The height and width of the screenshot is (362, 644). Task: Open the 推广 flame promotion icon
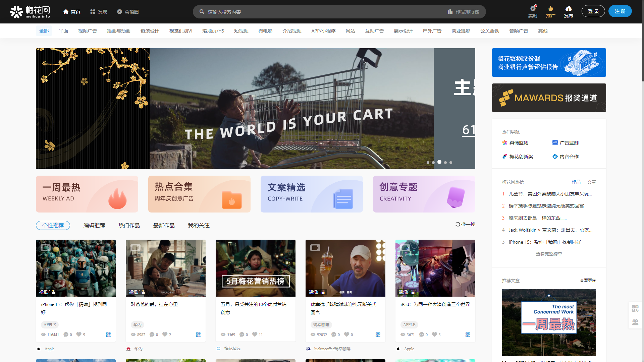(x=550, y=9)
